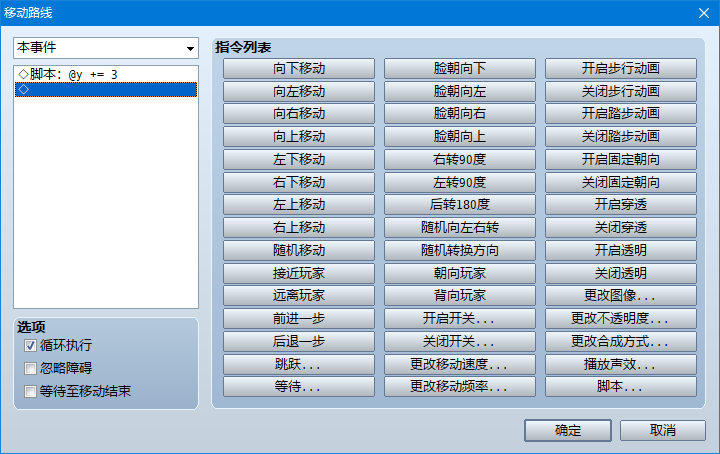Image resolution: width=720 pixels, height=454 pixels.
Task: Insert the 关闭透明 command
Action: 621,273
